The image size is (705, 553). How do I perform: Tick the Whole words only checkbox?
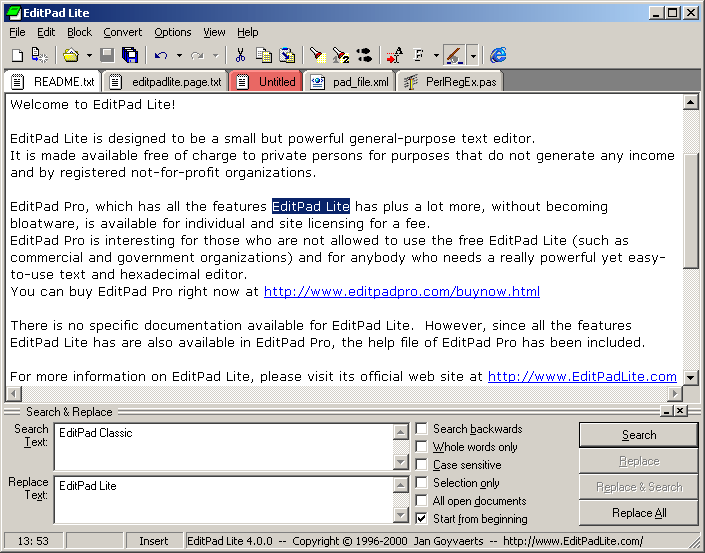tap(421, 446)
